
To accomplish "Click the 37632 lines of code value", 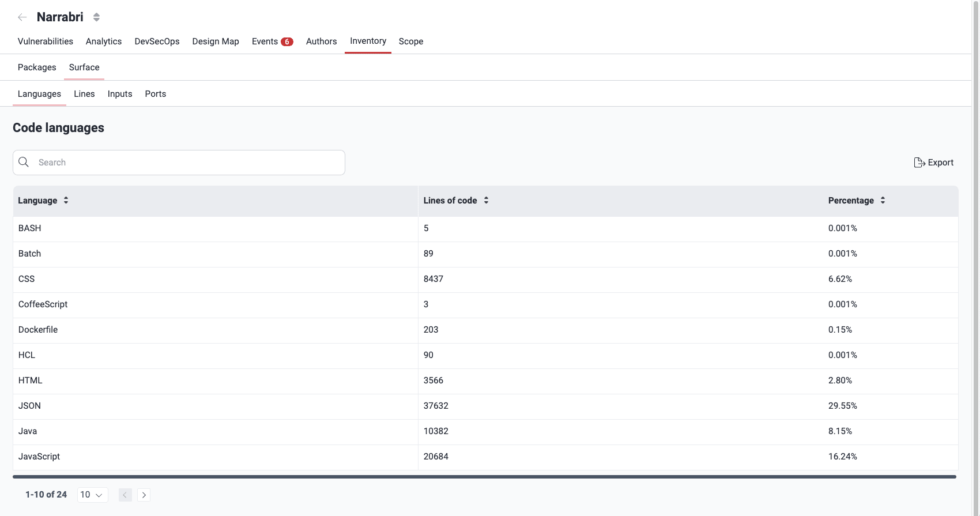I will pos(436,406).
